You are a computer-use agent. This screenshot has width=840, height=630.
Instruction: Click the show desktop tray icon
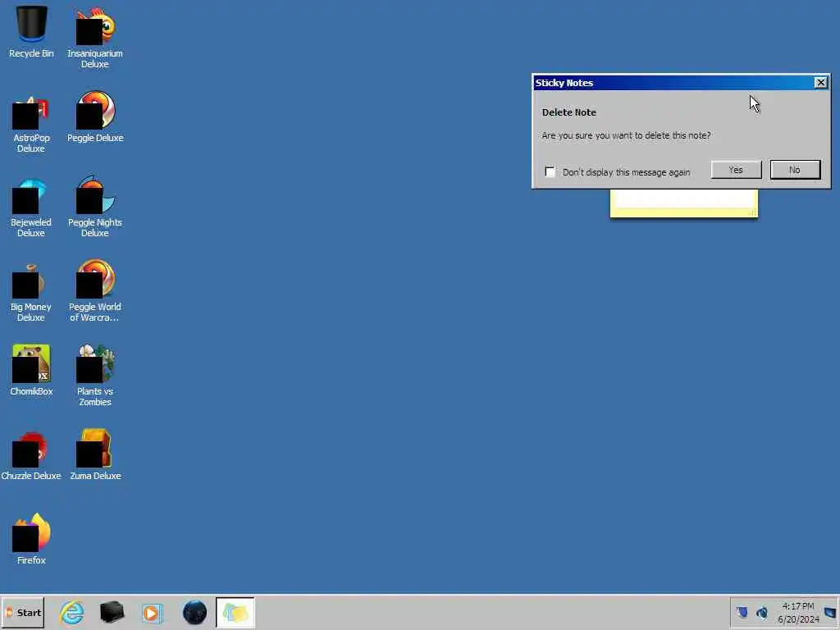click(830, 612)
